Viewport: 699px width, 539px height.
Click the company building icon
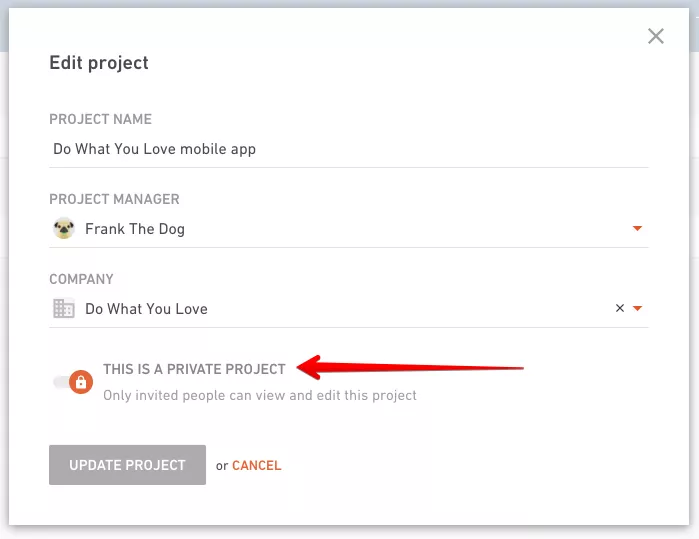(x=64, y=308)
